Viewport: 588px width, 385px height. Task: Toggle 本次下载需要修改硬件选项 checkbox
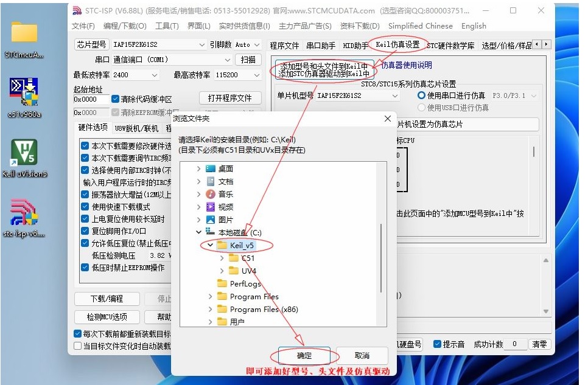click(x=85, y=146)
